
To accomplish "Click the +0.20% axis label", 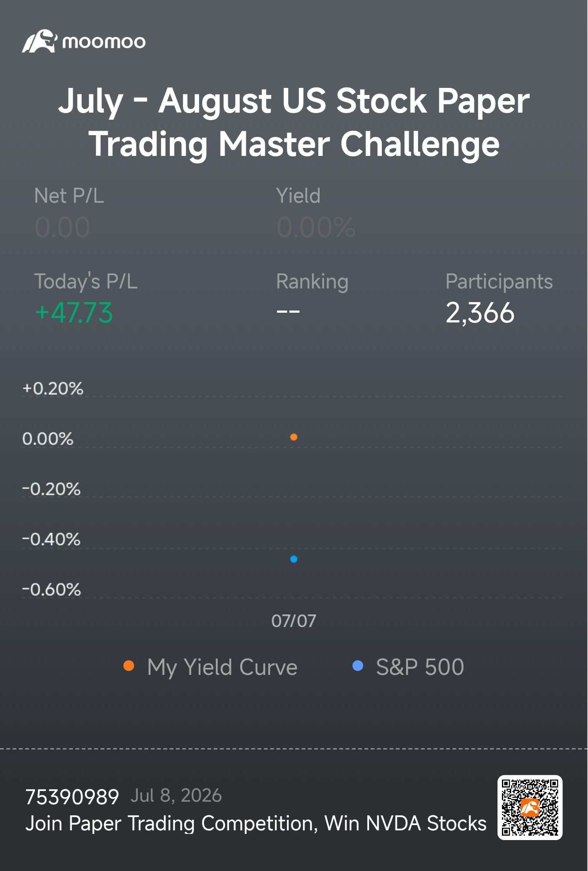I will (53, 388).
